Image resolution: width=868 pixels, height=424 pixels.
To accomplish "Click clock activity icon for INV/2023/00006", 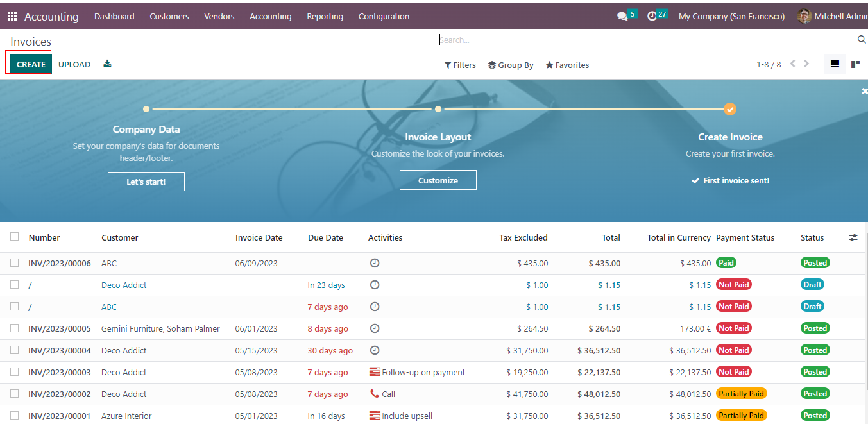I will point(375,263).
